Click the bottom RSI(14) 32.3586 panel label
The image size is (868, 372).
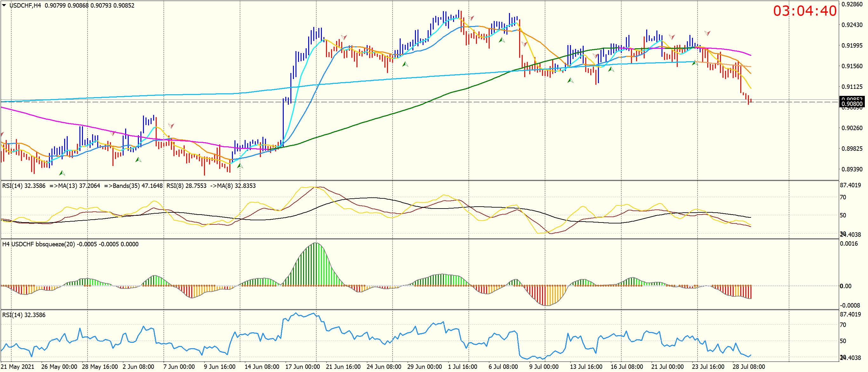(24, 315)
